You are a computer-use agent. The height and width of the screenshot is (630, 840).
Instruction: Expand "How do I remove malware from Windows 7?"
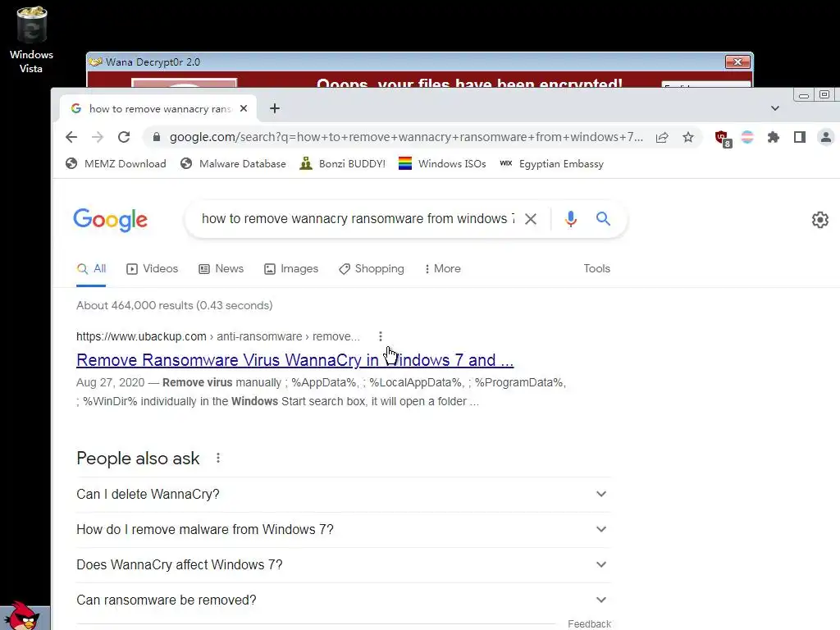(344, 529)
